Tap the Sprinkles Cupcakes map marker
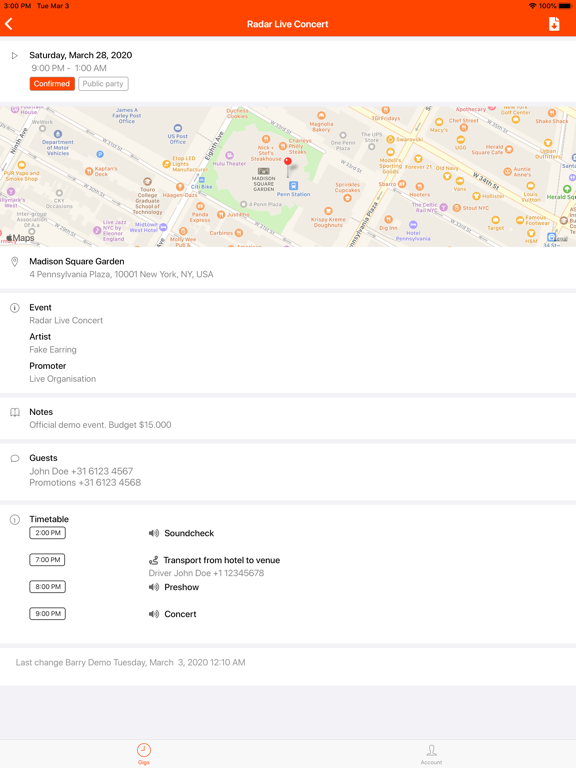The height and width of the screenshot is (768, 576). point(347,198)
